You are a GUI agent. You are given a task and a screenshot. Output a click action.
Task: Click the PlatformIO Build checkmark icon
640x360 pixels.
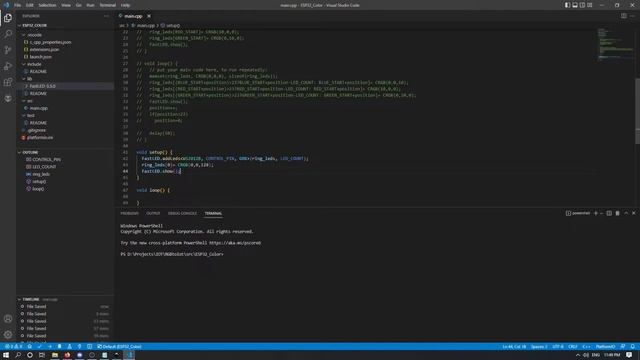(40, 347)
